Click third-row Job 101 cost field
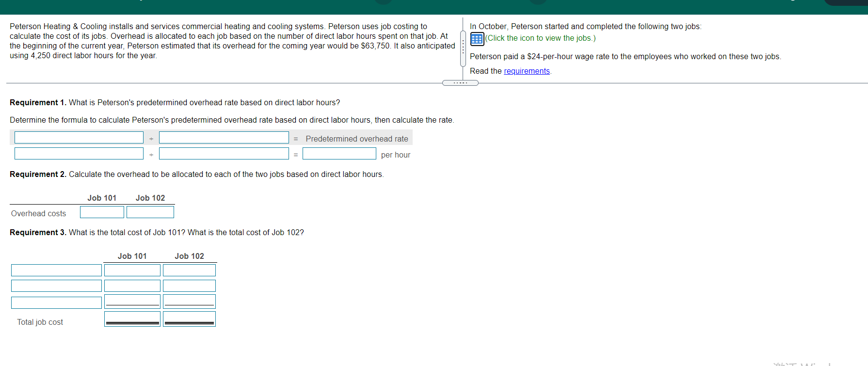Image resolution: width=868 pixels, height=366 pixels. click(132, 302)
